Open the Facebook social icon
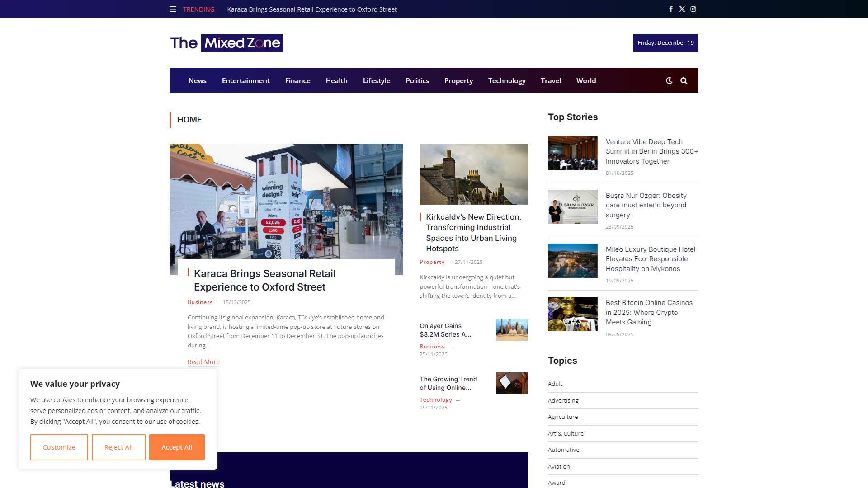 [670, 9]
